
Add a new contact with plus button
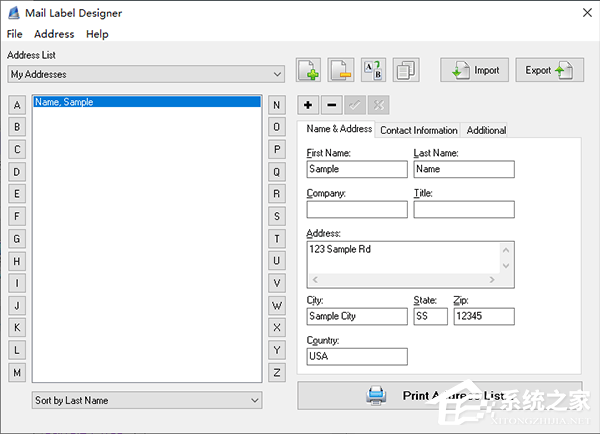point(307,105)
